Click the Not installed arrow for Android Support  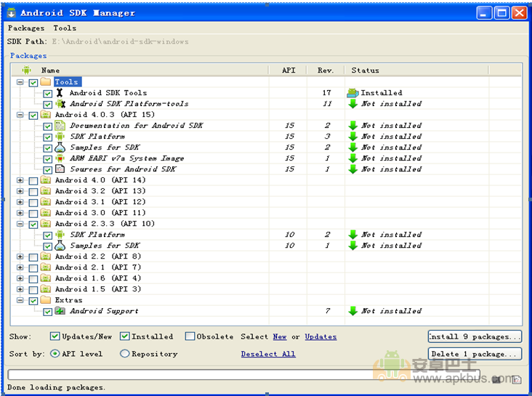tap(353, 311)
